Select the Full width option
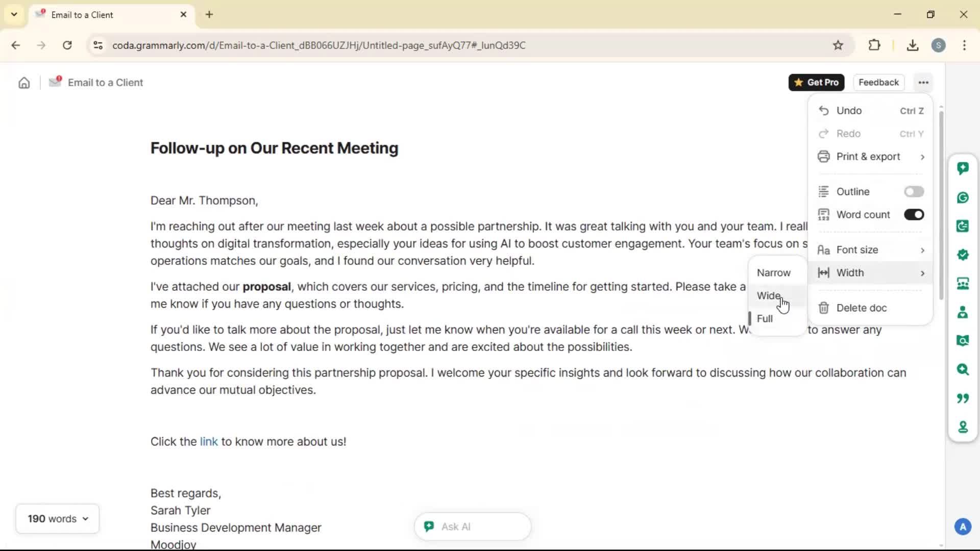The height and width of the screenshot is (551, 980). pos(765,319)
